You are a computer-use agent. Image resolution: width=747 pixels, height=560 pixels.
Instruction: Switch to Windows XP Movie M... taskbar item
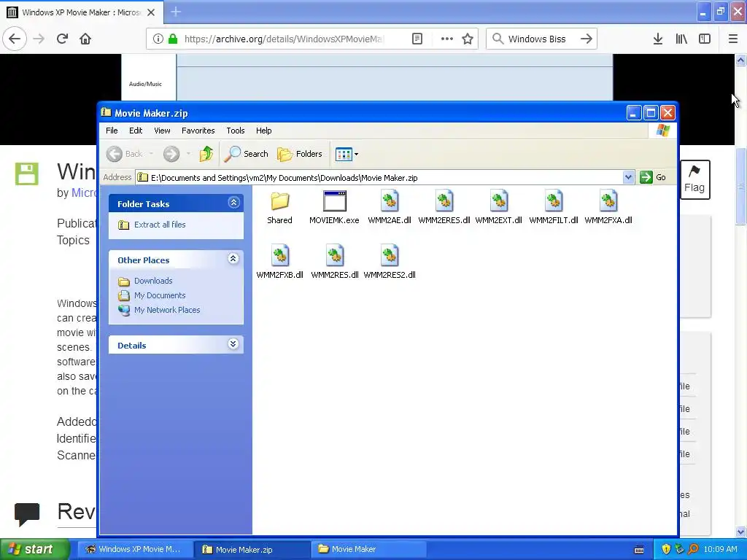135,549
